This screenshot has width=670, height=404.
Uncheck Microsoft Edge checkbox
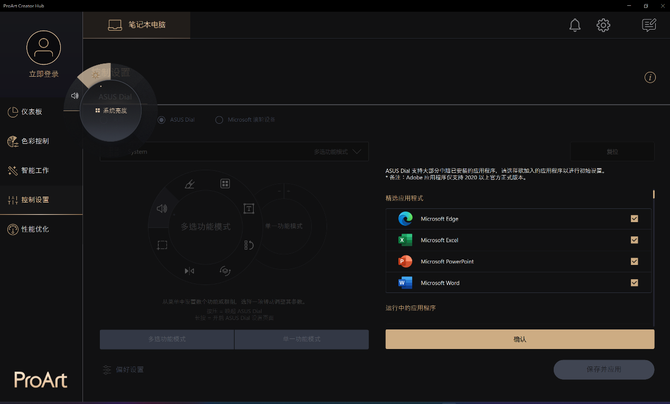point(634,219)
